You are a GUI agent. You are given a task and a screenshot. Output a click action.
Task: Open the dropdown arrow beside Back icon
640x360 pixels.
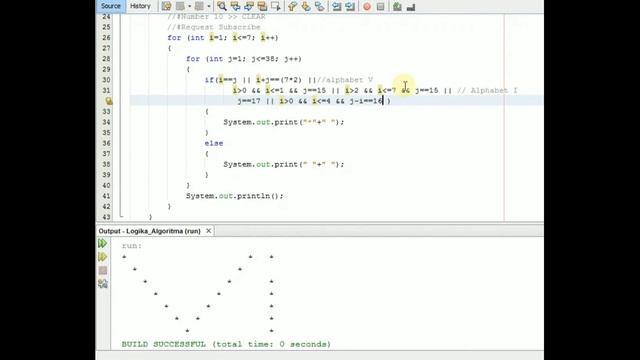coord(189,6)
